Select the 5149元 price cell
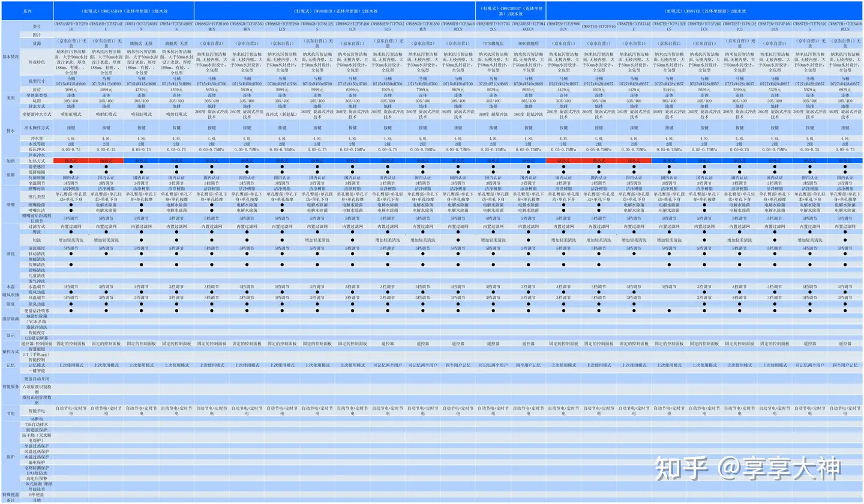 [669, 89]
